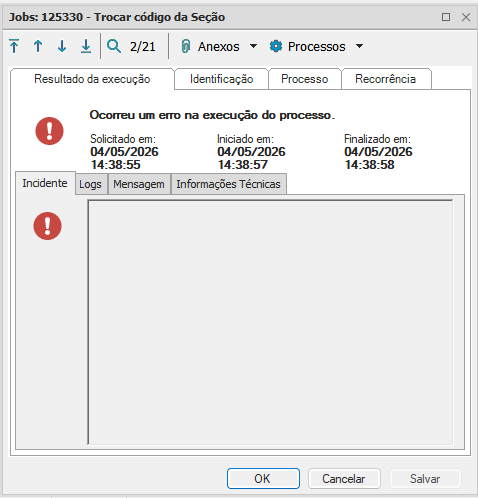Screen dimensions: 478x498
Task: Click the OK button
Action: (263, 479)
